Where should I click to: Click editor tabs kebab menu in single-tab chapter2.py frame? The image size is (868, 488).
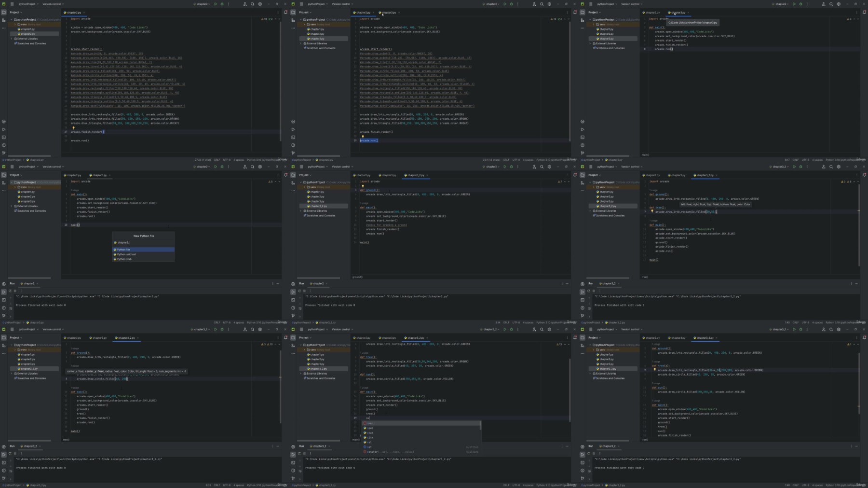[278, 12]
